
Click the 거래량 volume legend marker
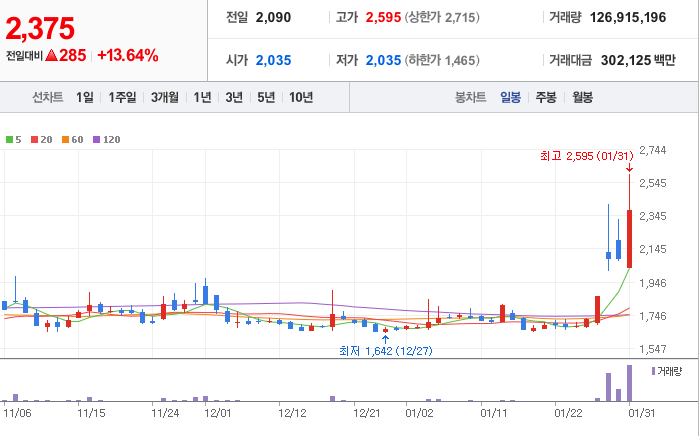click(x=667, y=371)
